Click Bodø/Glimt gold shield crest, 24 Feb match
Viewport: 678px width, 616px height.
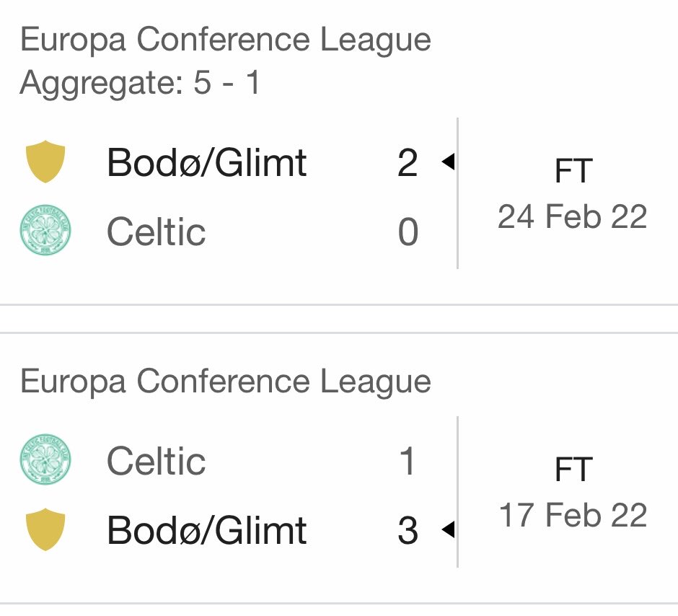point(45,162)
